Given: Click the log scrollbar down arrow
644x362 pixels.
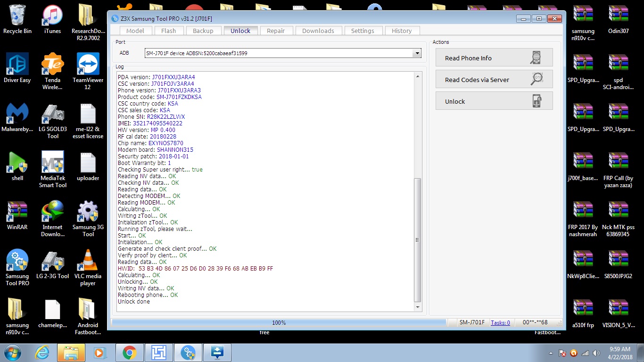Looking at the screenshot, I should tap(417, 307).
